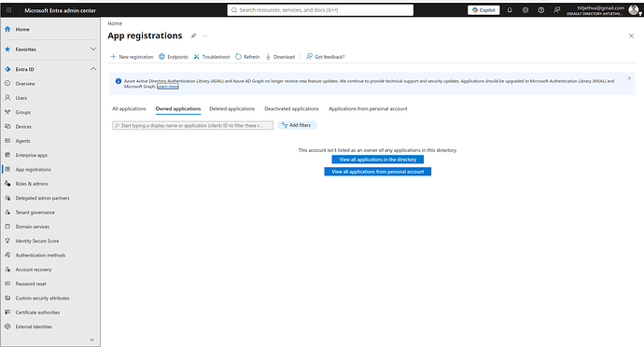The image size is (644, 347).
Task: Open notifications bell icon
Action: click(x=510, y=10)
